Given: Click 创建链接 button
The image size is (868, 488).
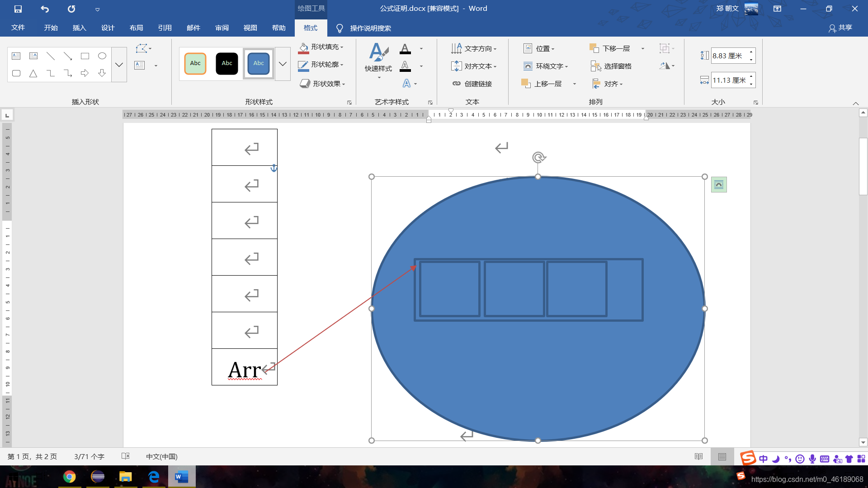Looking at the screenshot, I should coord(472,84).
